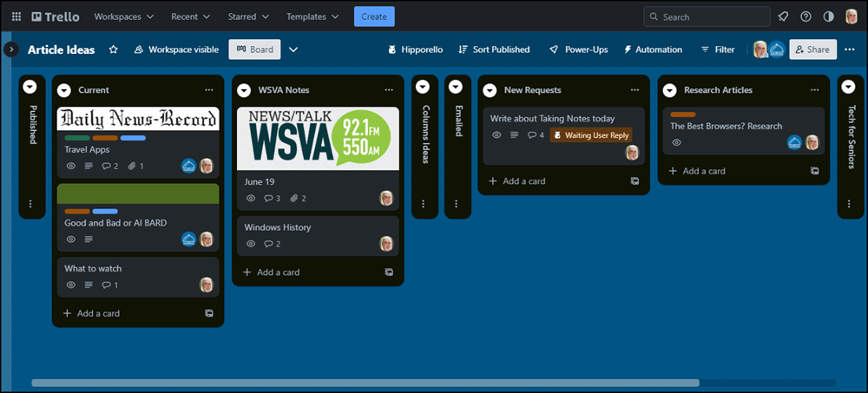
Task: Collapse the WSVA Notes list
Action: [245, 90]
